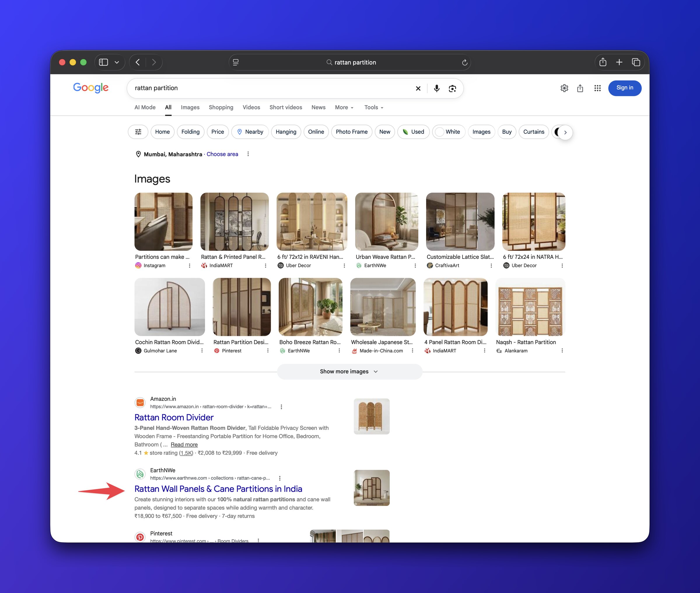Viewport: 700px width, 593px height.
Task: Click the Choose area link
Action: coord(222,154)
